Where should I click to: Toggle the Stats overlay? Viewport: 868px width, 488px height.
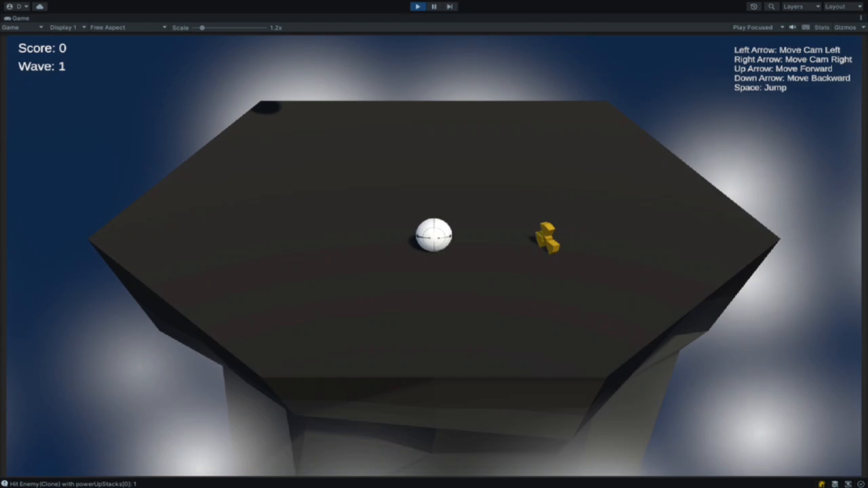point(822,27)
